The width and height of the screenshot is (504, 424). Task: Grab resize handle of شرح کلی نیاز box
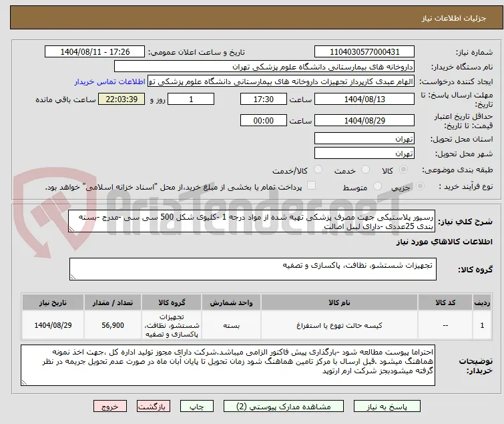(71, 229)
